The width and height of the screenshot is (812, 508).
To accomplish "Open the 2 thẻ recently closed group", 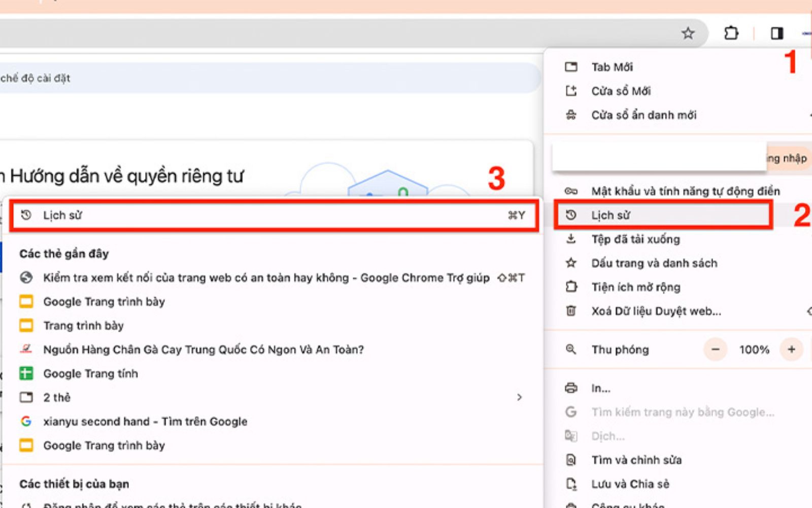I will [273, 397].
